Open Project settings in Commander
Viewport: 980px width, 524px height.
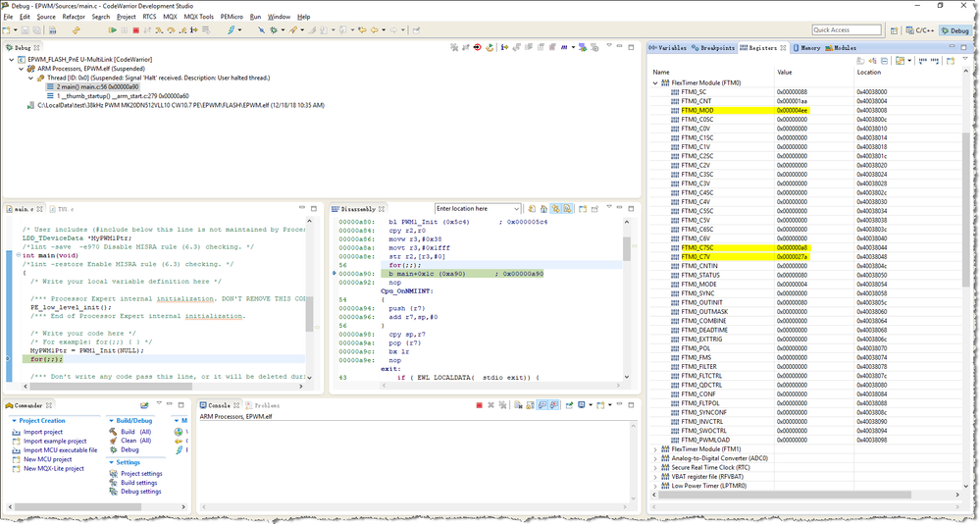(141, 474)
